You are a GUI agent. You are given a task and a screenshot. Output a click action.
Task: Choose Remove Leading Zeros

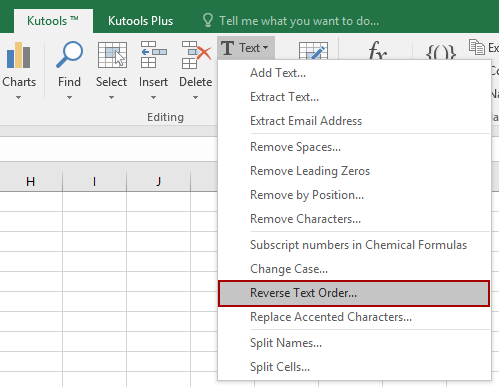(x=354, y=171)
